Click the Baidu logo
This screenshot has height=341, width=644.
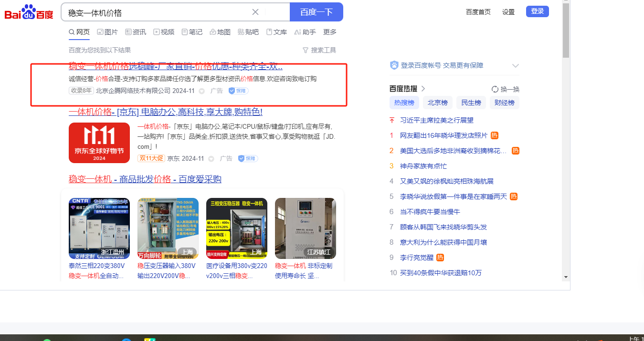(x=29, y=12)
